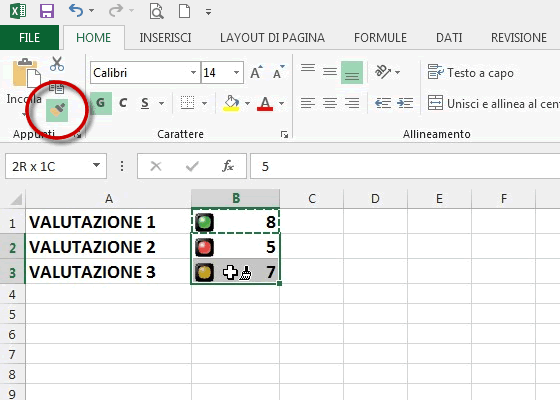This screenshot has height=400, width=560.
Task: Toggle bold formatting with the G button
Action: [101, 103]
